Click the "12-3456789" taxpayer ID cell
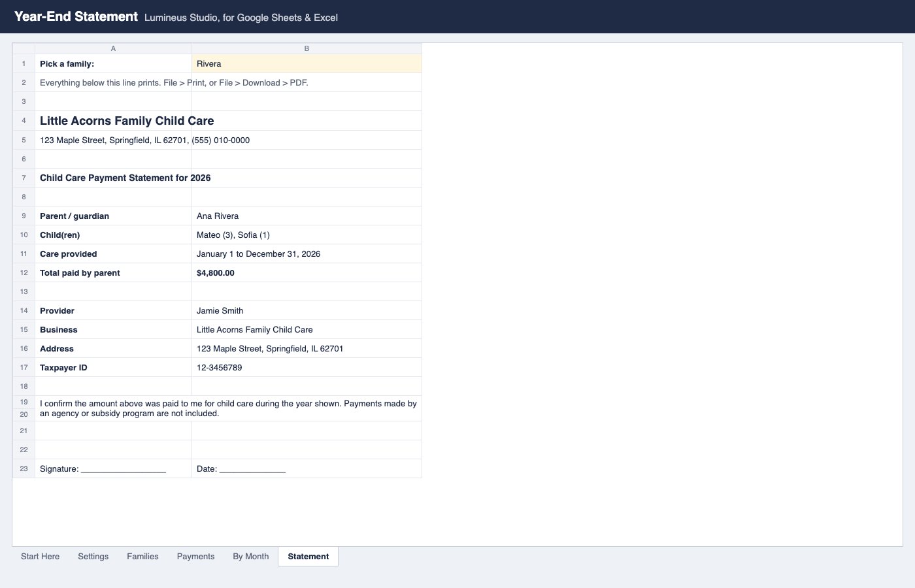Screen dimensions: 915x588 307,368
